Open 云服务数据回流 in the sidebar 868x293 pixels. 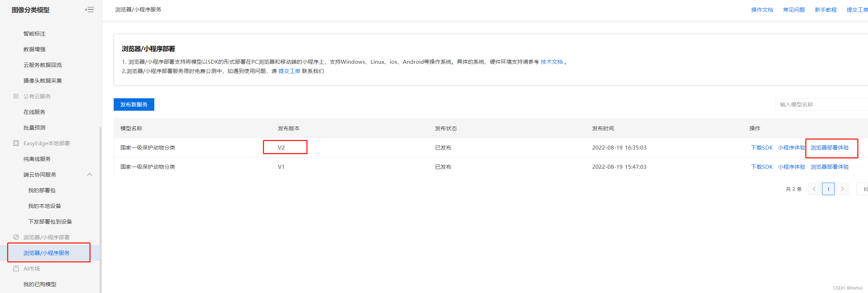click(43, 65)
